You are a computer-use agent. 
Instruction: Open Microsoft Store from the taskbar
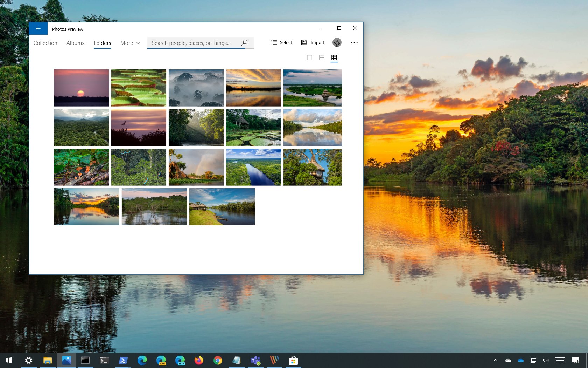(293, 360)
